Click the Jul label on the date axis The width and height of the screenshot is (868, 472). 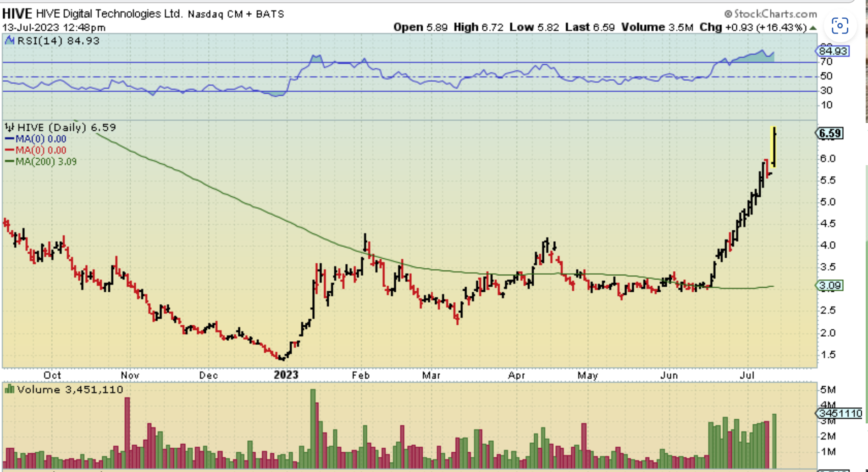(747, 375)
